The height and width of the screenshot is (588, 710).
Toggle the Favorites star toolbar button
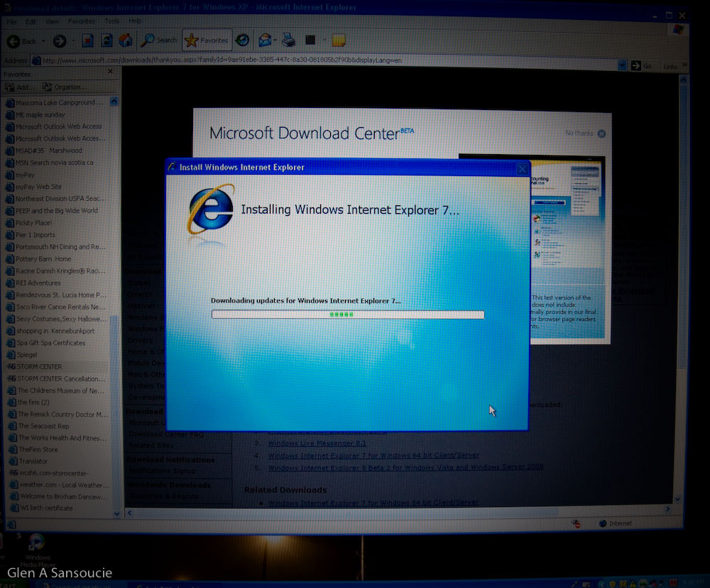[207, 40]
